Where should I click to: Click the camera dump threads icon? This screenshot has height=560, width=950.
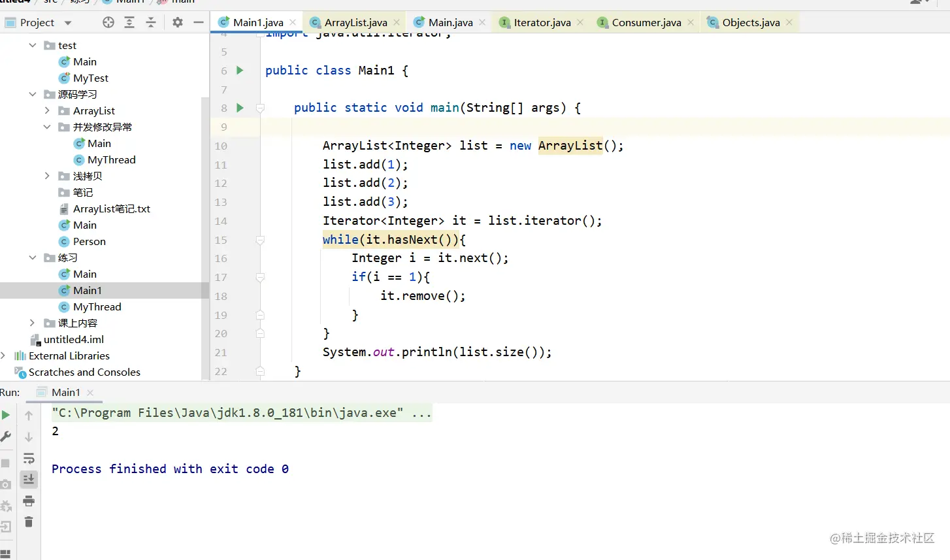coord(5,484)
